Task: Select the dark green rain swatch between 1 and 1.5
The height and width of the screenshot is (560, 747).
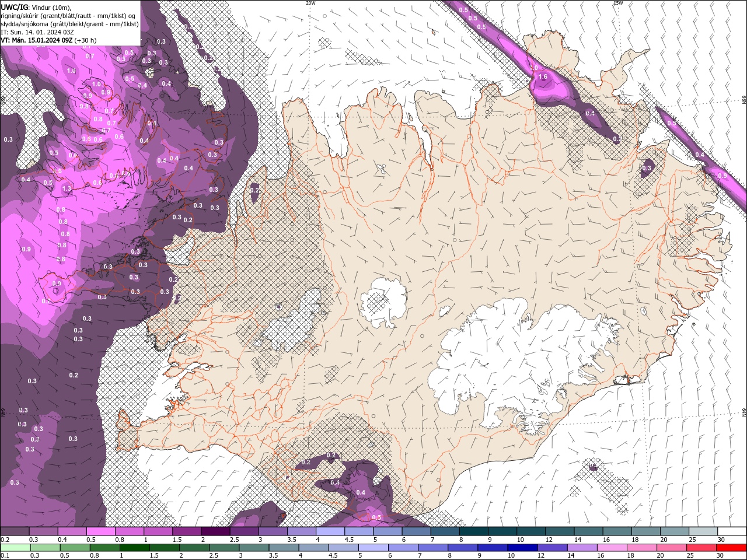Action: (x=135, y=548)
